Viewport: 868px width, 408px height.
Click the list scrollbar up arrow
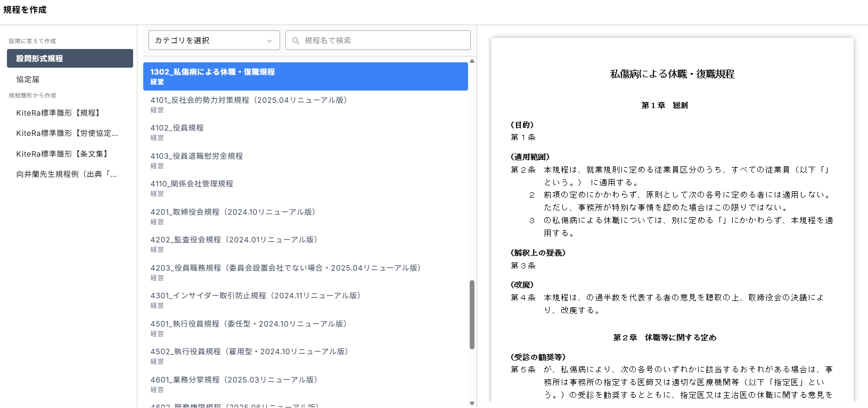tap(472, 61)
